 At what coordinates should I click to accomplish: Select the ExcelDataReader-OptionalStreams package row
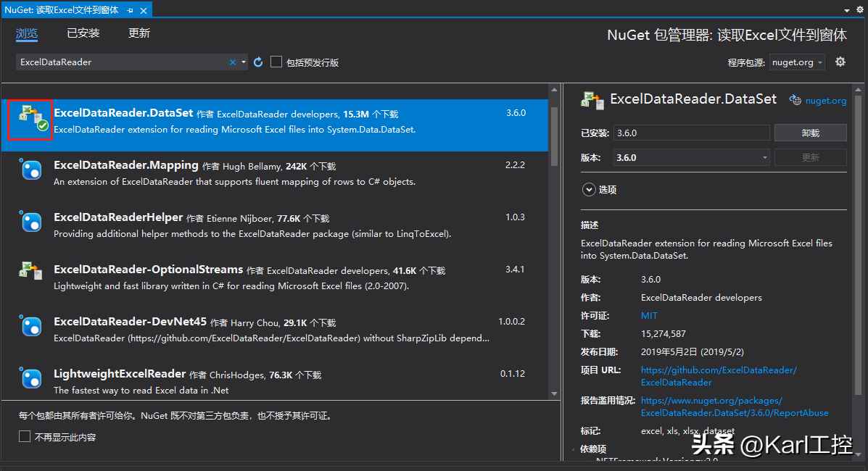point(275,281)
